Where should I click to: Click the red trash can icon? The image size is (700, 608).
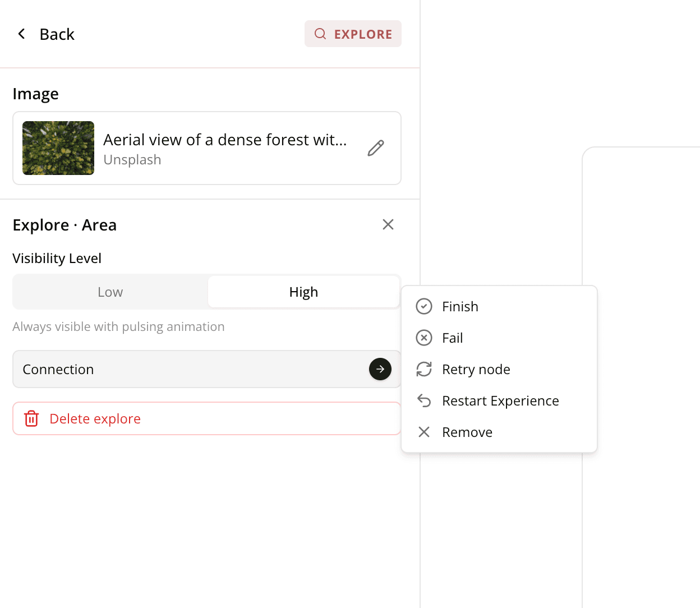31,418
